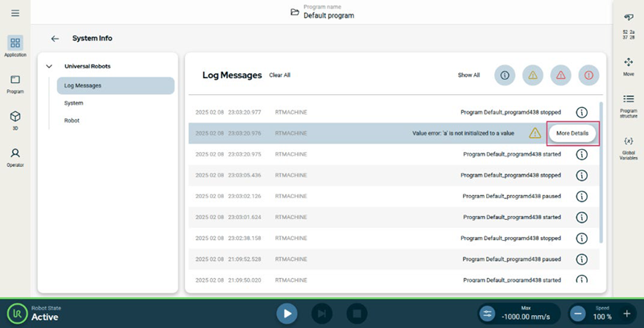
Task: Open the program name folder selector
Action: point(295,12)
